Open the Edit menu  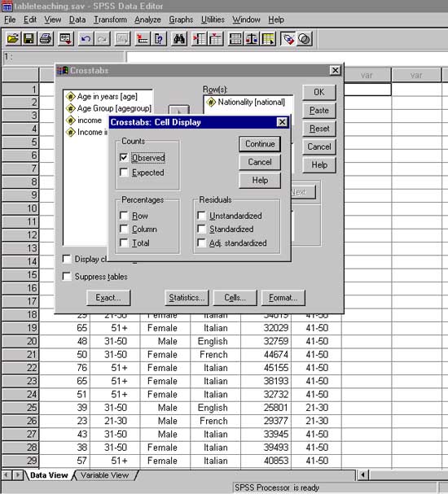[30, 20]
